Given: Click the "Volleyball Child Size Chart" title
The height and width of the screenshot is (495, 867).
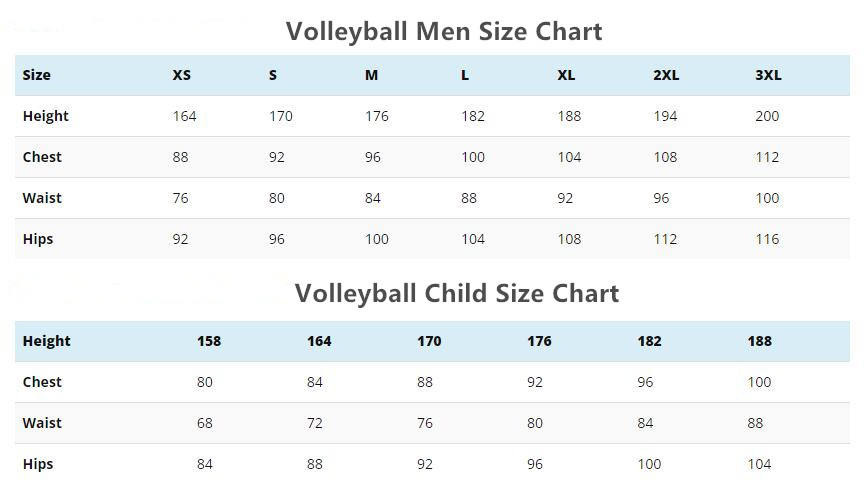Looking at the screenshot, I should [456, 293].
